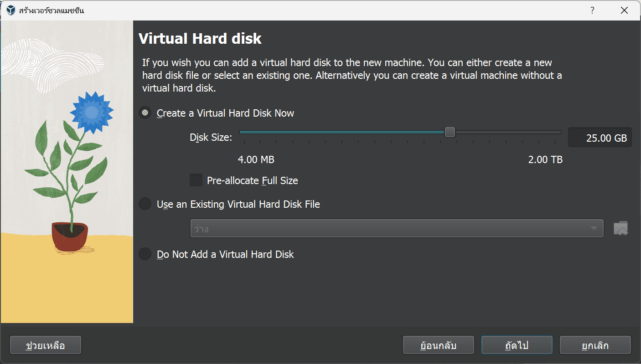The height and width of the screenshot is (364, 641).
Task: Select Use an Existing Virtual Hard Disk File
Action: tap(145, 204)
